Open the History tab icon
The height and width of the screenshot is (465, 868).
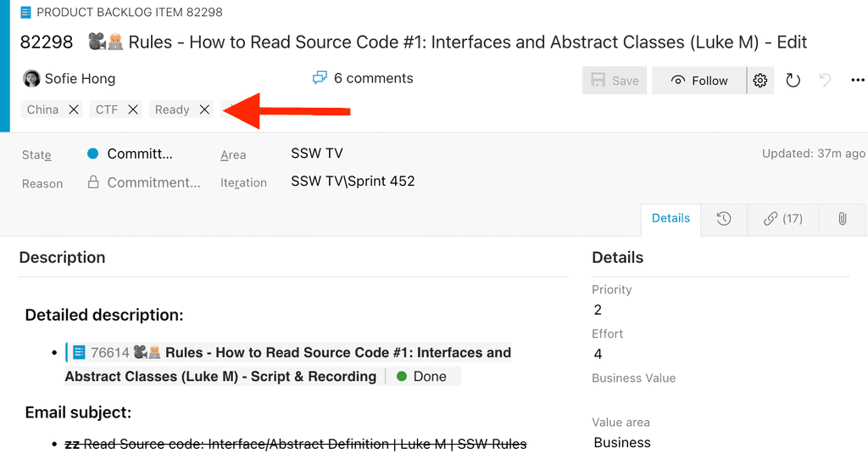[723, 219]
